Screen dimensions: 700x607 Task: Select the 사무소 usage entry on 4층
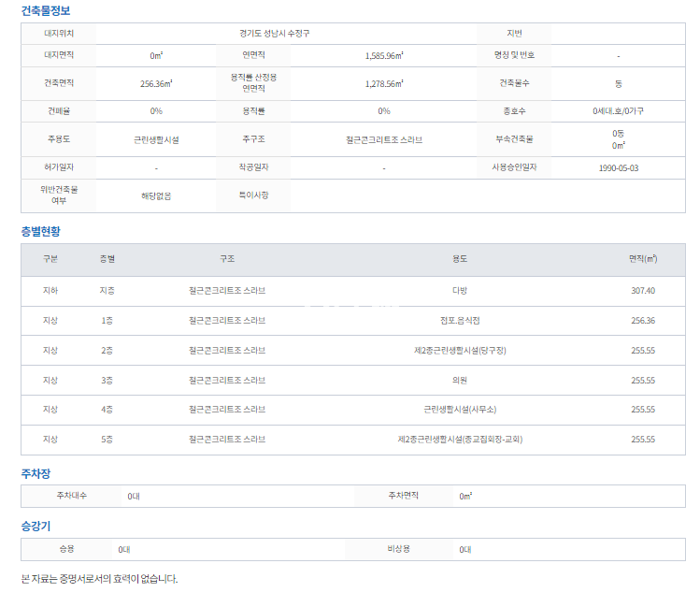point(460,410)
